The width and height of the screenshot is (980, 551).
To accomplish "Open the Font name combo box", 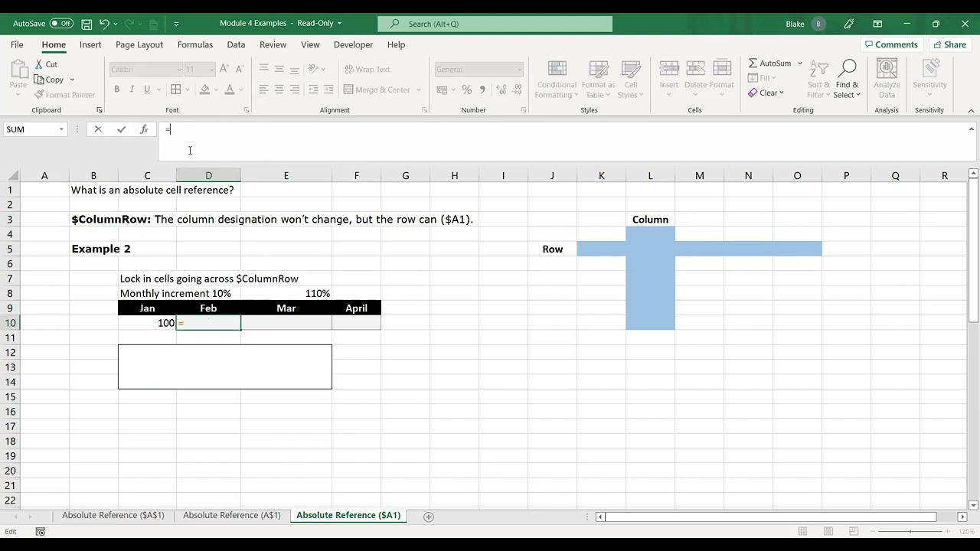I will pos(145,69).
